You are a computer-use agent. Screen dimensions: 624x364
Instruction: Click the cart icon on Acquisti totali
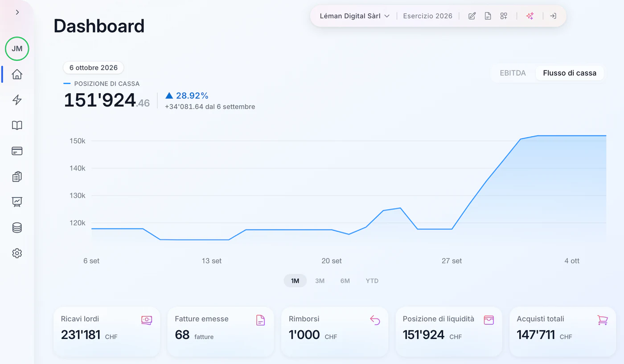pyautogui.click(x=603, y=320)
